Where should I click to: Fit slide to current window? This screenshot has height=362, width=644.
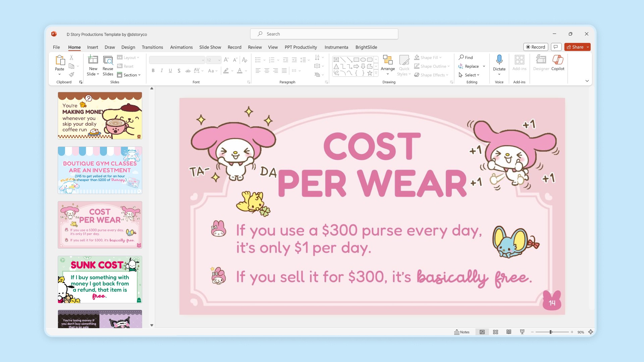[x=591, y=332]
